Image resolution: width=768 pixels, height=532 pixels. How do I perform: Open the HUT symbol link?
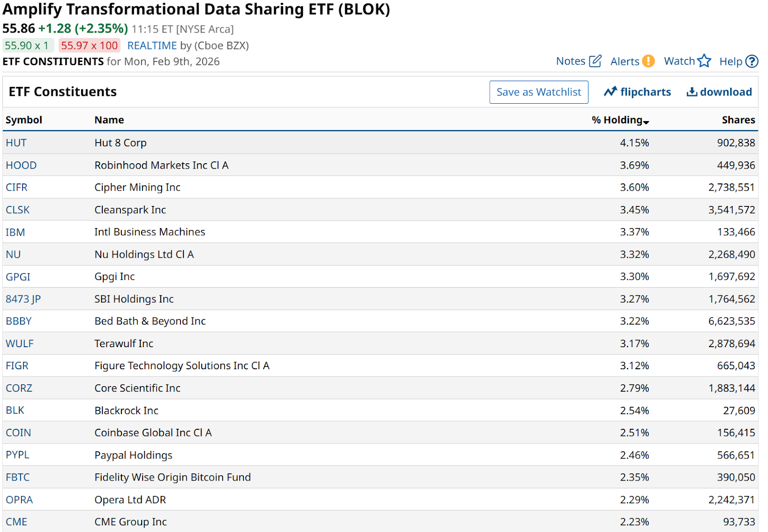[16, 143]
